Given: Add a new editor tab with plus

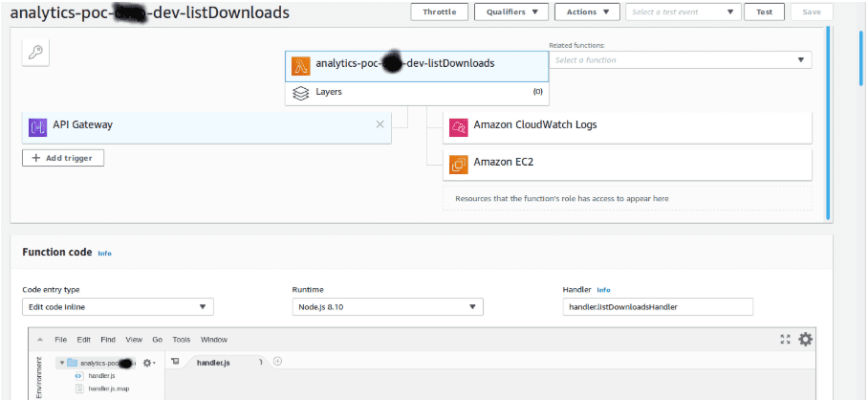Looking at the screenshot, I should coord(278,361).
